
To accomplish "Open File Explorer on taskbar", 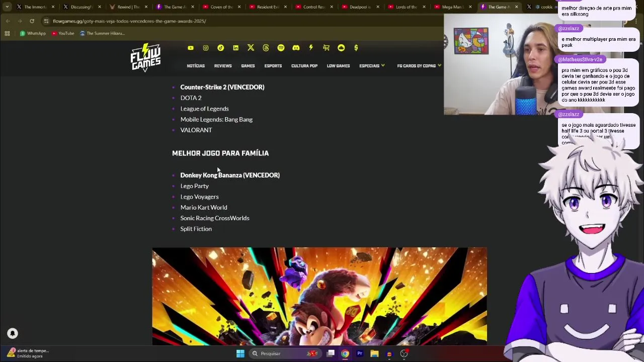I will coord(374,353).
